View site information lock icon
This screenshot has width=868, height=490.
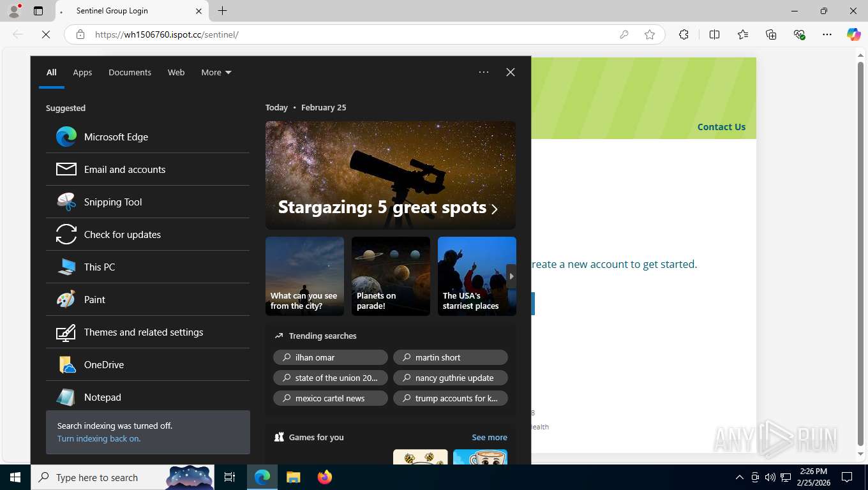[80, 34]
